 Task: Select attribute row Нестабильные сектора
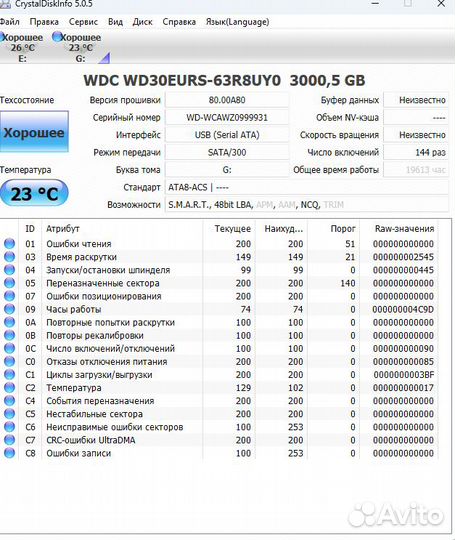(219, 414)
